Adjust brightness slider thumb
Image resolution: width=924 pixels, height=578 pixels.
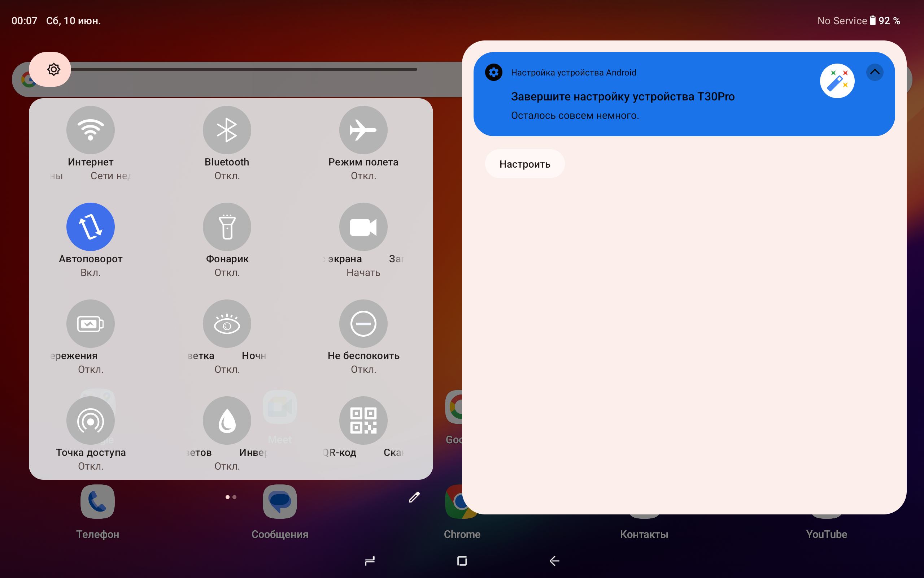(50, 69)
